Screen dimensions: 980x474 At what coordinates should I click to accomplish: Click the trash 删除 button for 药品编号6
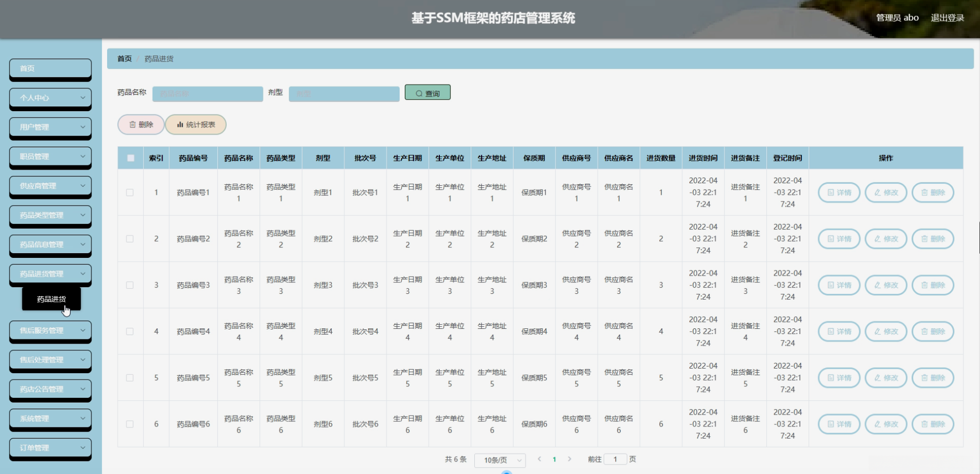click(933, 424)
